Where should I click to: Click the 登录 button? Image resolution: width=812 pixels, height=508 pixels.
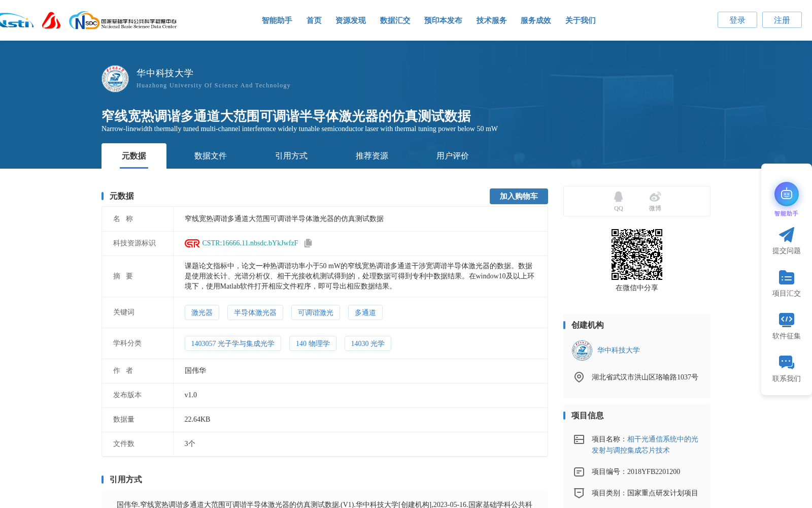click(737, 20)
